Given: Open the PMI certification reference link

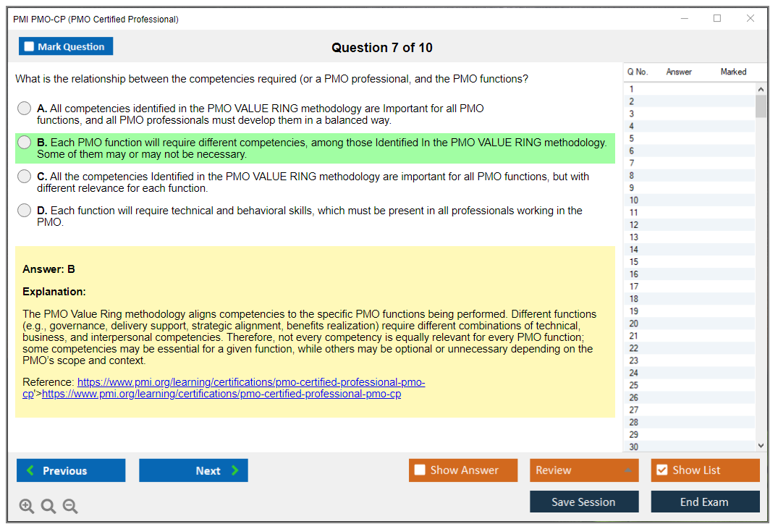Looking at the screenshot, I should pyautogui.click(x=250, y=382).
